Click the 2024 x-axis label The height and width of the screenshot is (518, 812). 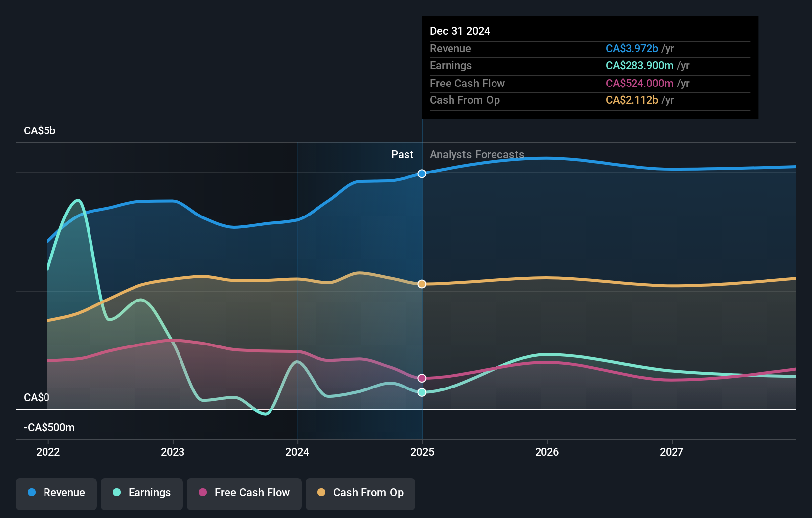(x=297, y=452)
